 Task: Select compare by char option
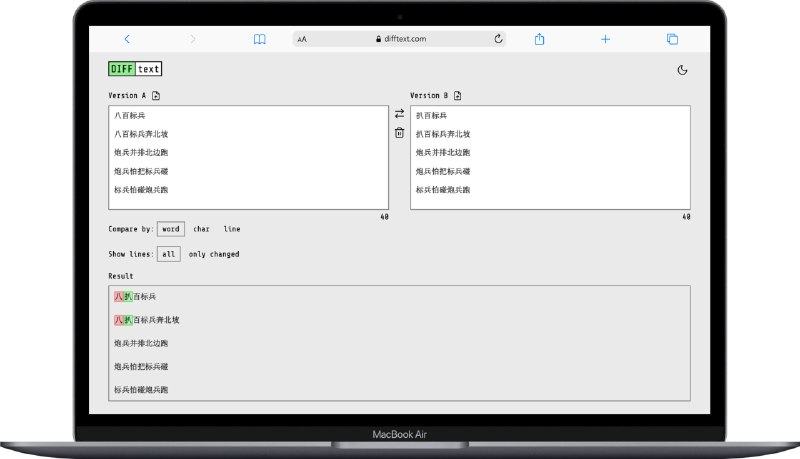point(201,229)
